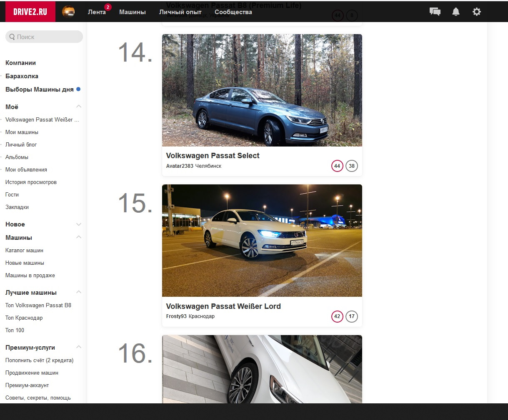Click the Лучшие машины heading

coord(31,293)
